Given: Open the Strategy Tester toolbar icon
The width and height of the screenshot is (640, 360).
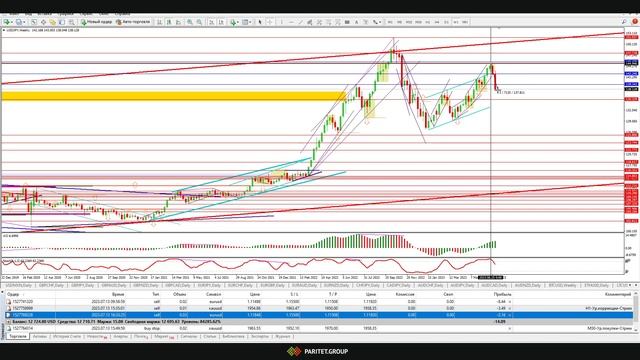Looking at the screenshot, I should [x=71, y=22].
